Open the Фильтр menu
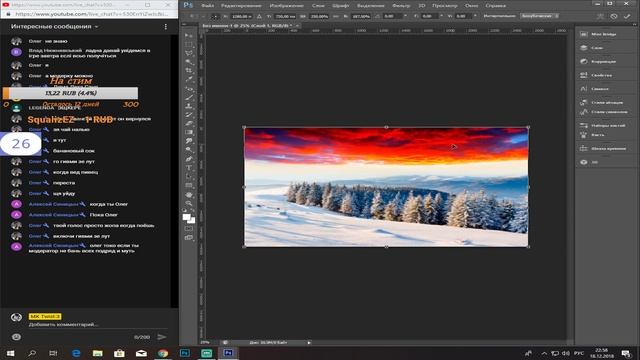The width and height of the screenshot is (640, 360). [401, 6]
